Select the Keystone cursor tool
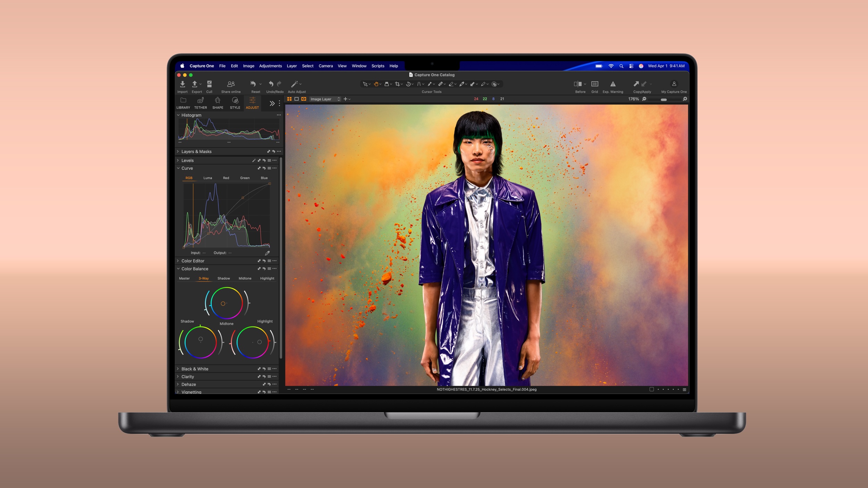This screenshot has height=488, width=868. (x=419, y=84)
